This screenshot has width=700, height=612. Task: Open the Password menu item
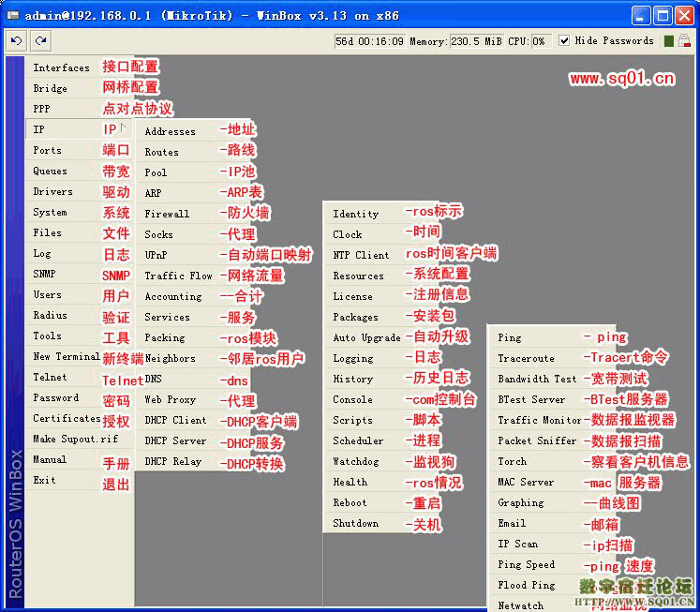[x=80, y=397]
